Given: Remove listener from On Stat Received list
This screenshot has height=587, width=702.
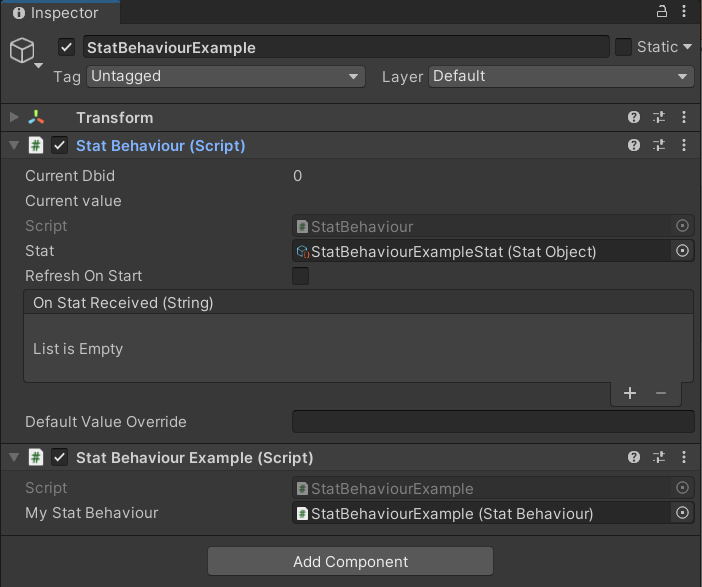Looking at the screenshot, I should point(661,393).
